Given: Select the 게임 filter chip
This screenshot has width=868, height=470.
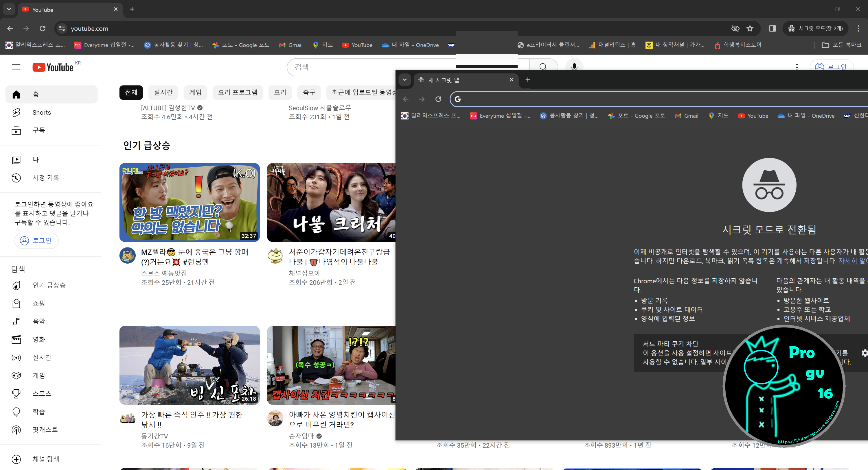Looking at the screenshot, I should (x=195, y=92).
